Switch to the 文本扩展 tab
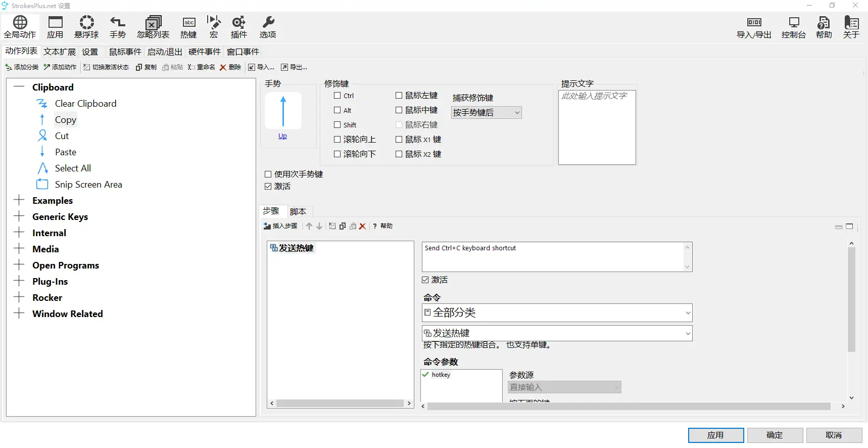 [59, 52]
